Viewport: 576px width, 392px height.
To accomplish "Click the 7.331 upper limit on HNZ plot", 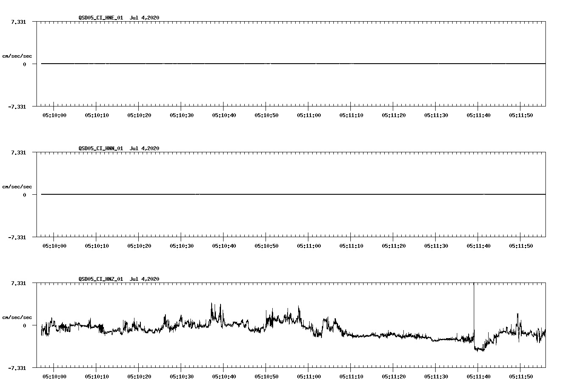I will (x=18, y=283).
